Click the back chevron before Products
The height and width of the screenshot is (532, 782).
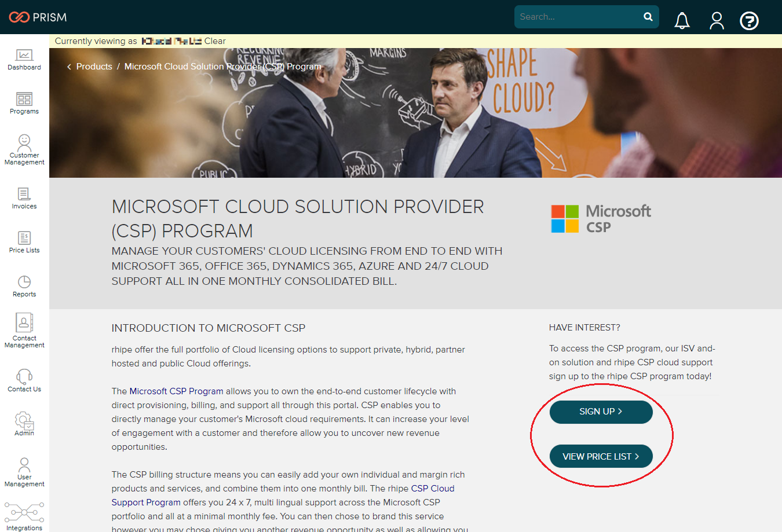click(x=69, y=67)
